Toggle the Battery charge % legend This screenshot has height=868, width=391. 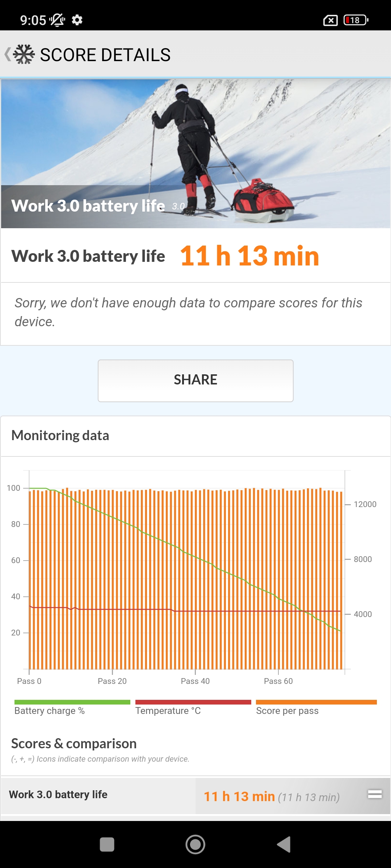[72, 707]
